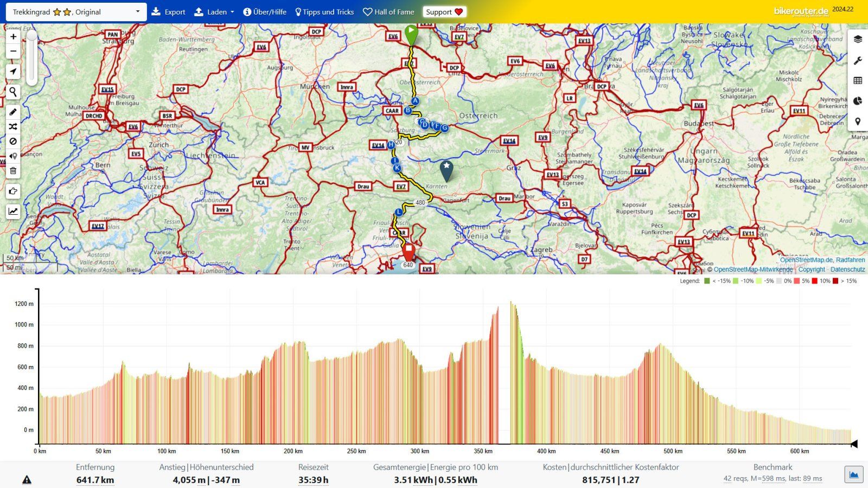Open the pie chart analysis tab
This screenshot has height=488, width=868.
click(x=858, y=101)
